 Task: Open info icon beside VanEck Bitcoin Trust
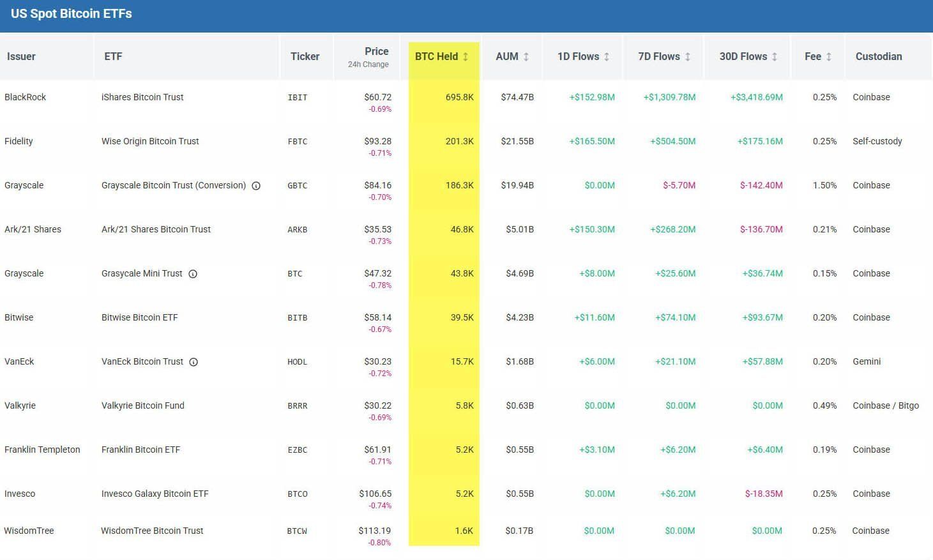(x=193, y=362)
